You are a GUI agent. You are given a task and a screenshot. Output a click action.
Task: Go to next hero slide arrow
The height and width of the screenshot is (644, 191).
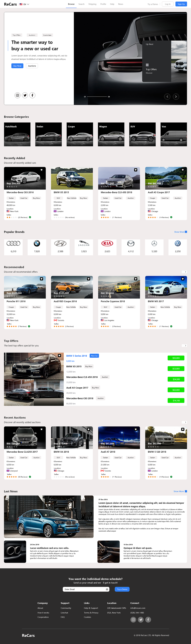pos(176,96)
